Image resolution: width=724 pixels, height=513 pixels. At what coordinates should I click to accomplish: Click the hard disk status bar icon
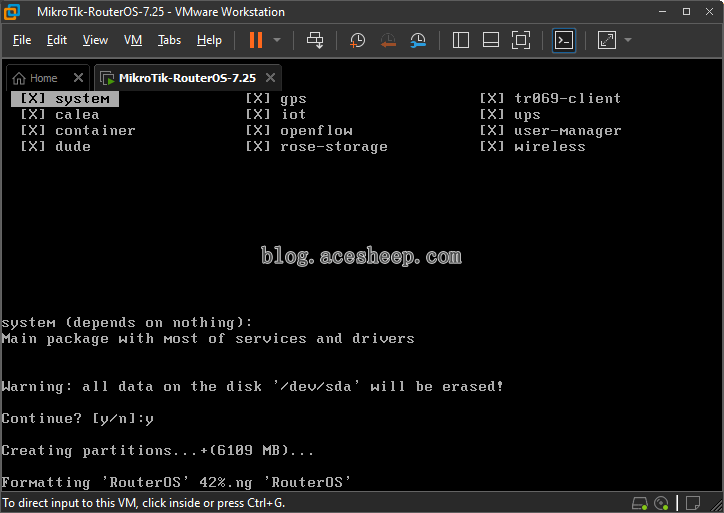pyautogui.click(x=640, y=503)
